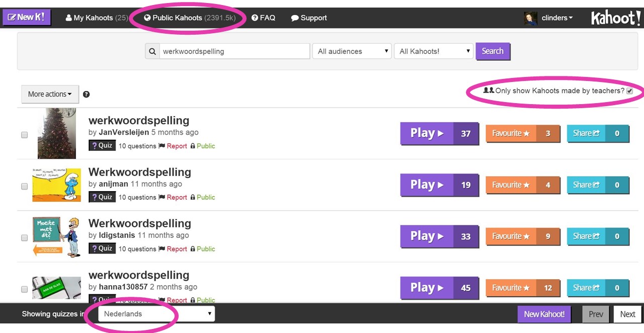The height and width of the screenshot is (333, 644).
Task: Click author name ldigstanis
Action: click(x=117, y=235)
